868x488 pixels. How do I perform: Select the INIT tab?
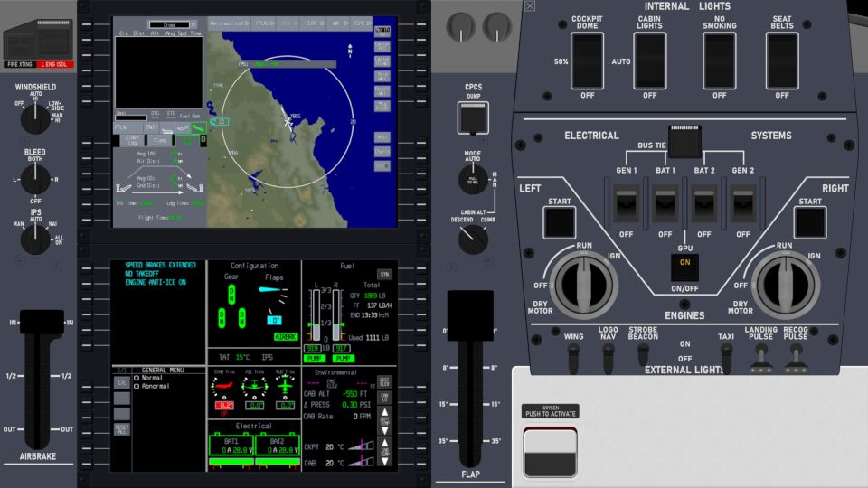pyautogui.click(x=151, y=127)
